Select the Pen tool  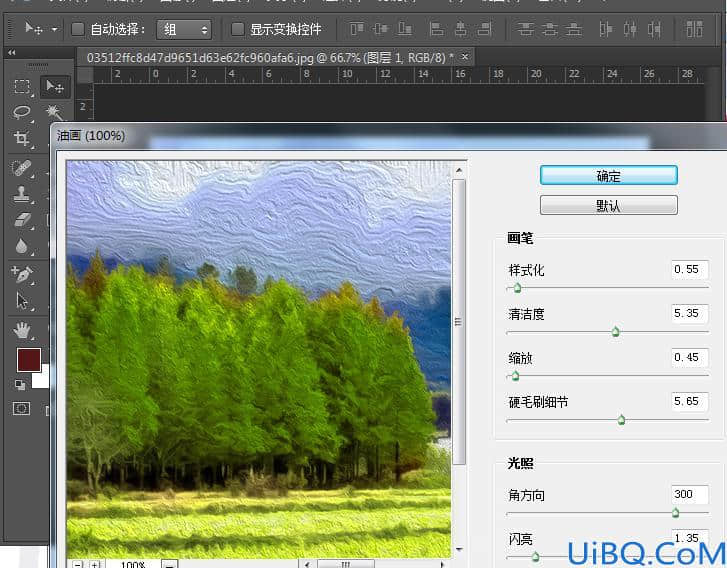[22, 274]
